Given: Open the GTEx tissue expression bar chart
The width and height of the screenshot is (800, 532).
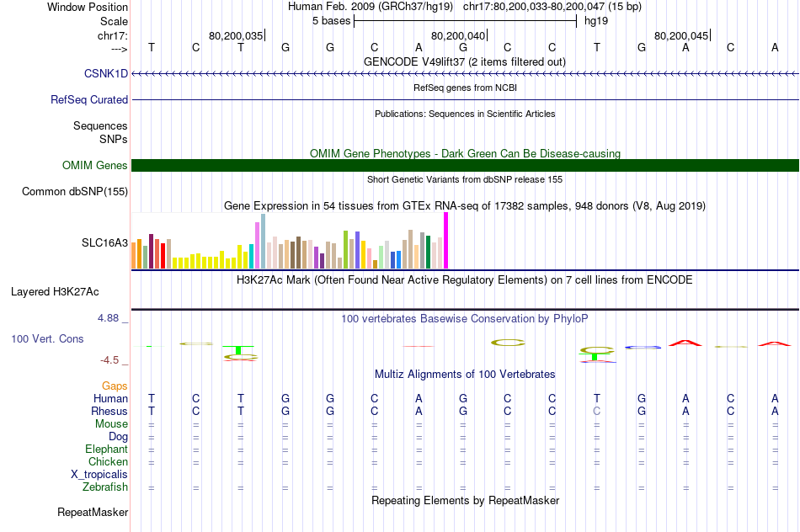Looking at the screenshot, I should point(290,241).
